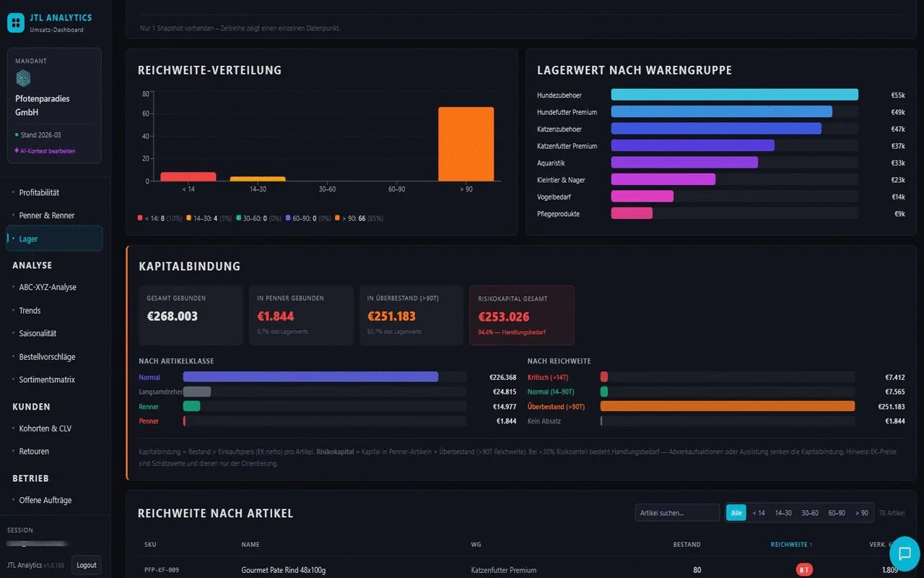Click the 'Artikel suchen...' search field

(676, 513)
